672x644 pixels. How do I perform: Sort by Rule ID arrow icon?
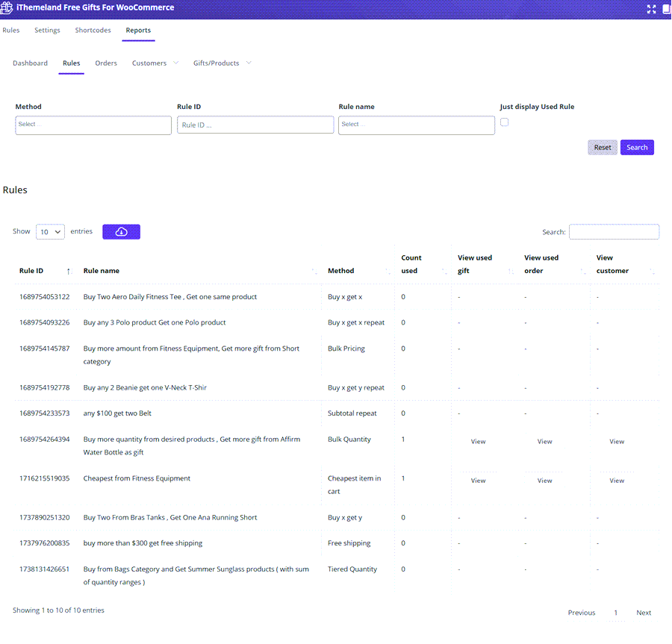pyautogui.click(x=69, y=271)
